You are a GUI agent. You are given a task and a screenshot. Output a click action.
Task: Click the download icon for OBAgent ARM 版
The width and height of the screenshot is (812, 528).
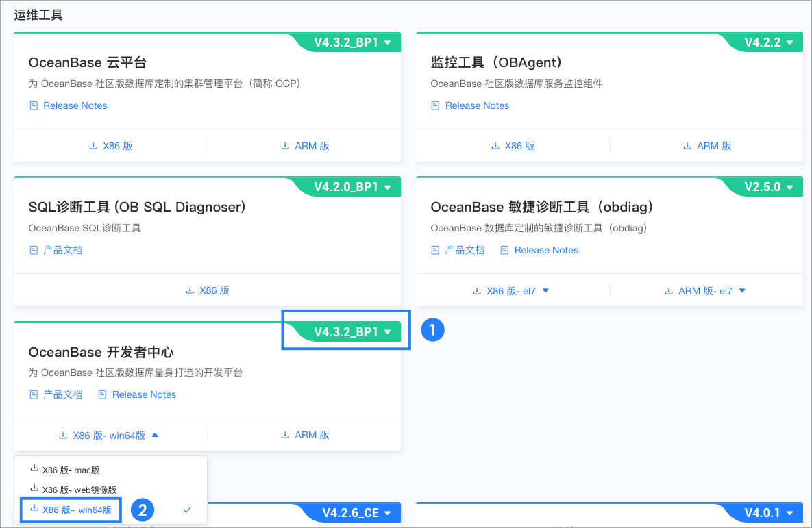tap(686, 145)
